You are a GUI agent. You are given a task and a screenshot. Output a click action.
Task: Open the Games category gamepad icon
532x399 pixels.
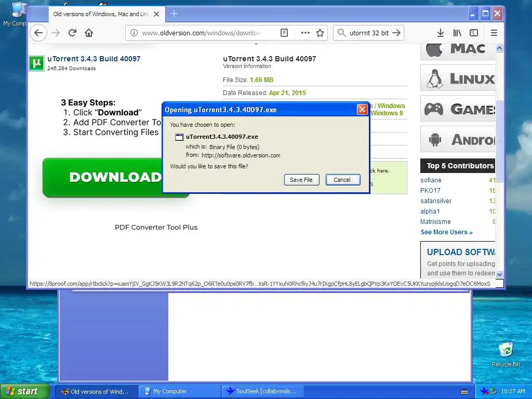tap(434, 109)
